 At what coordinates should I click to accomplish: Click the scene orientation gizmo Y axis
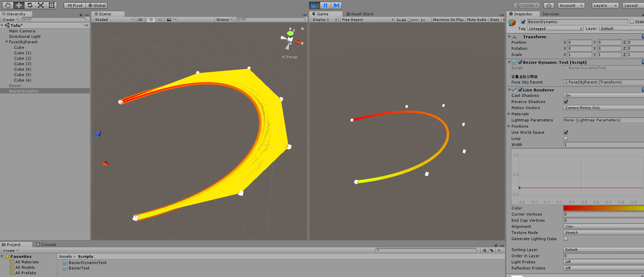(x=290, y=33)
